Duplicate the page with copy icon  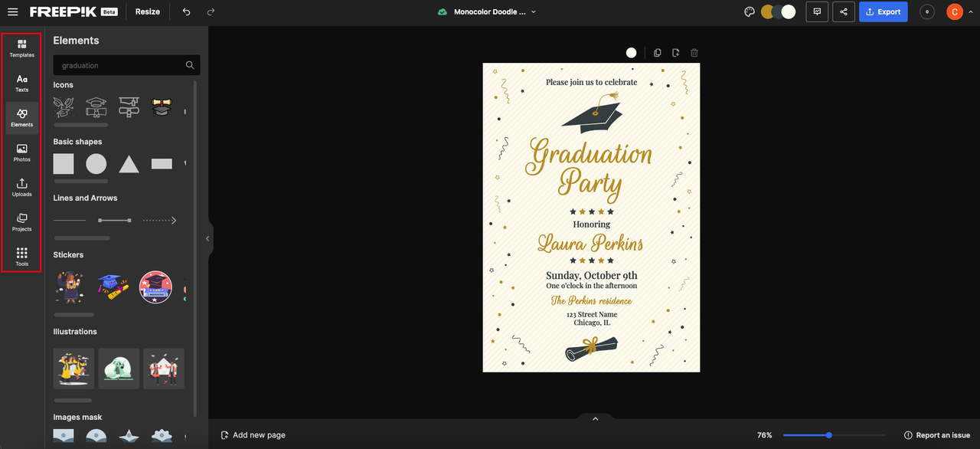click(657, 53)
